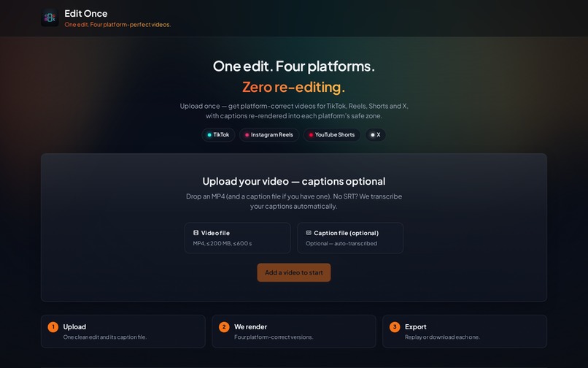Open the Upload step card
The height and width of the screenshot is (368, 588).
point(123,331)
